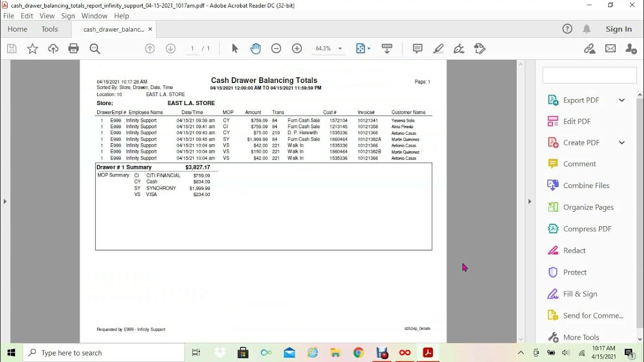The height and width of the screenshot is (362, 644).
Task: Open Export PDF tool
Action: coord(581,100)
